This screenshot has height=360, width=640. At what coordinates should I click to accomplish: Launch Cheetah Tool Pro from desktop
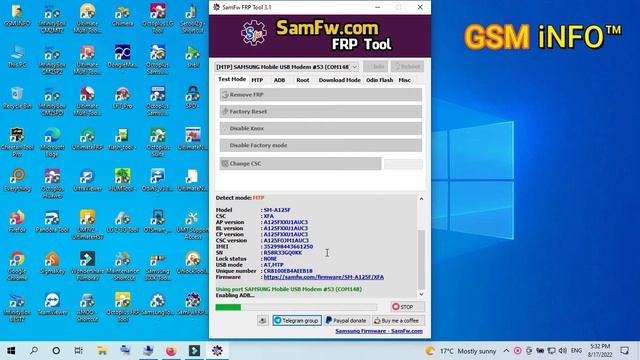point(17,142)
